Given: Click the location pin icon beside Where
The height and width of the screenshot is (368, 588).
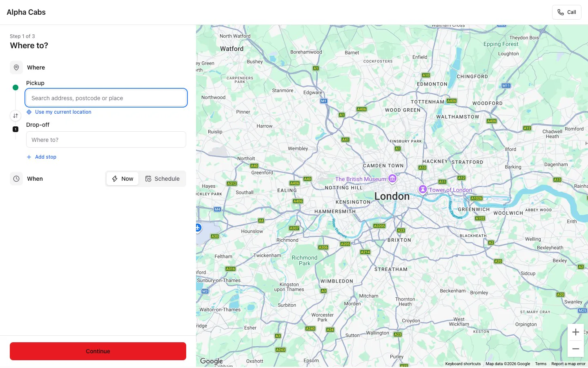Looking at the screenshot, I should click(16, 67).
